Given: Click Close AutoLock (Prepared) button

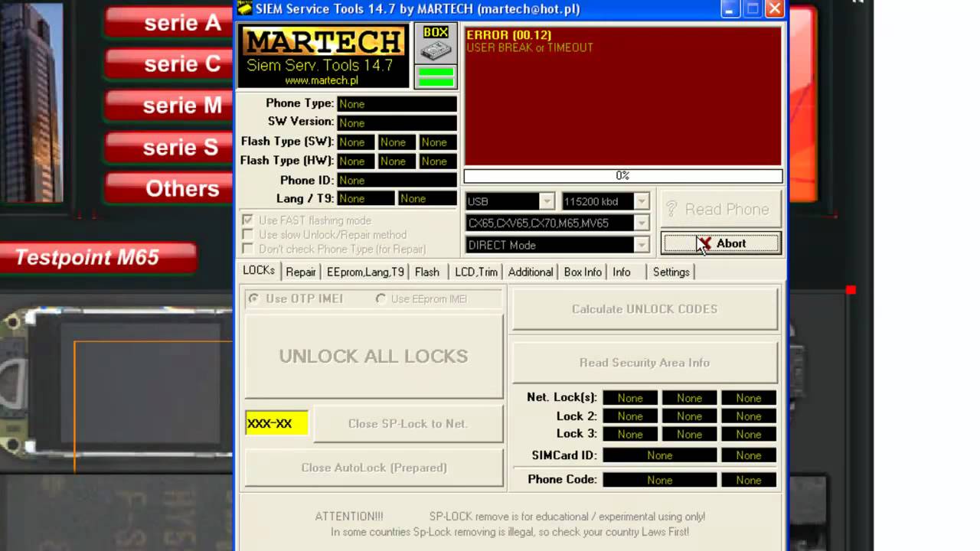Looking at the screenshot, I should pos(374,468).
